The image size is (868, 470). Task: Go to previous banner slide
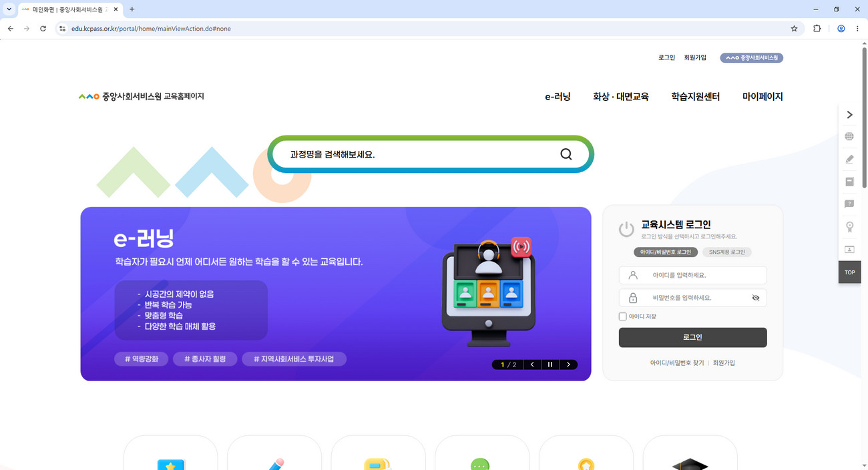[x=532, y=365]
